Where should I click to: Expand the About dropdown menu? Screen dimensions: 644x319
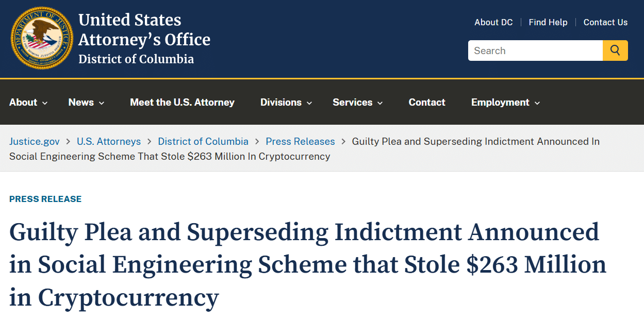coord(28,102)
